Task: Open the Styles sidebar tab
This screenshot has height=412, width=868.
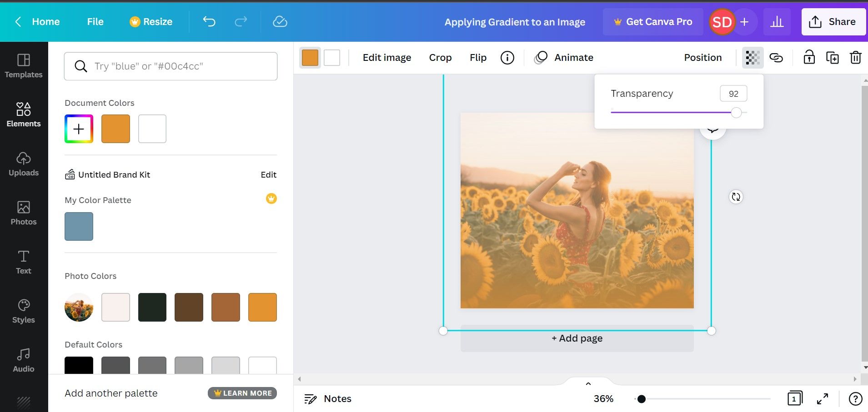Action: [24, 311]
